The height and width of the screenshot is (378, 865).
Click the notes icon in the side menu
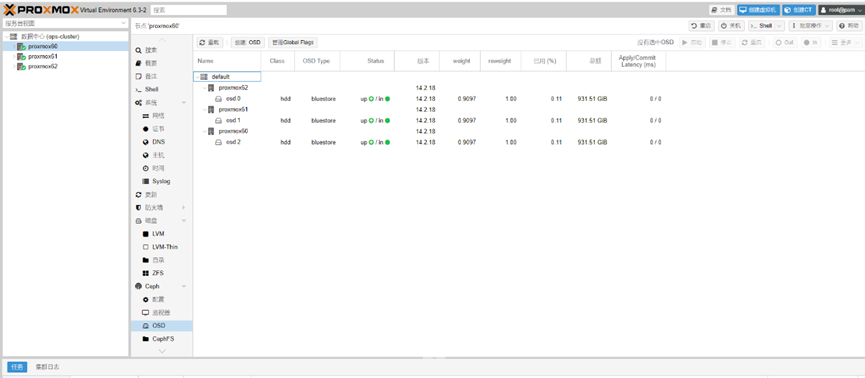pyautogui.click(x=138, y=76)
